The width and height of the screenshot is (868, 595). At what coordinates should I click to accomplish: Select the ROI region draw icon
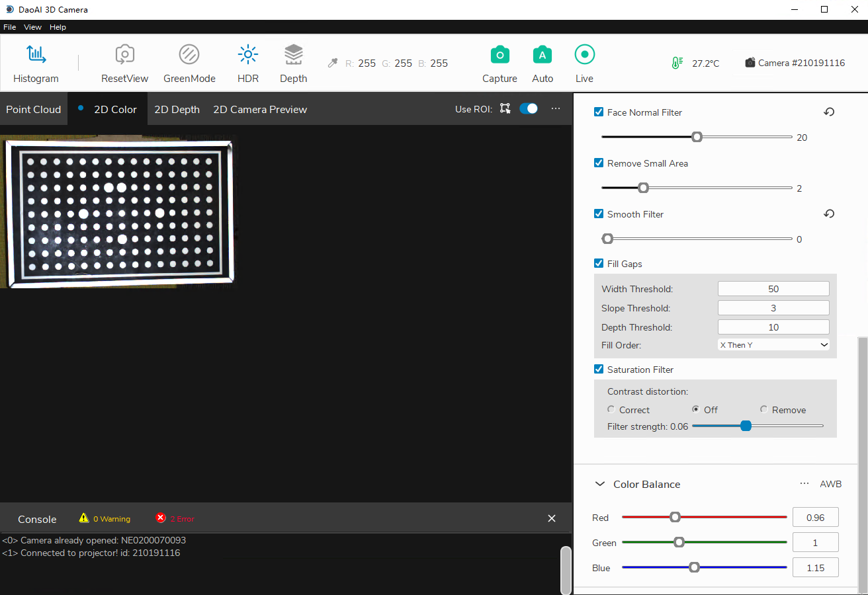505,108
